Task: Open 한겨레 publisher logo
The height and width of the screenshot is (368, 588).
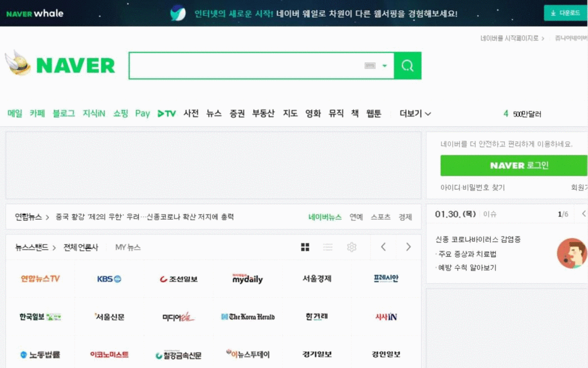Action: pyautogui.click(x=317, y=316)
